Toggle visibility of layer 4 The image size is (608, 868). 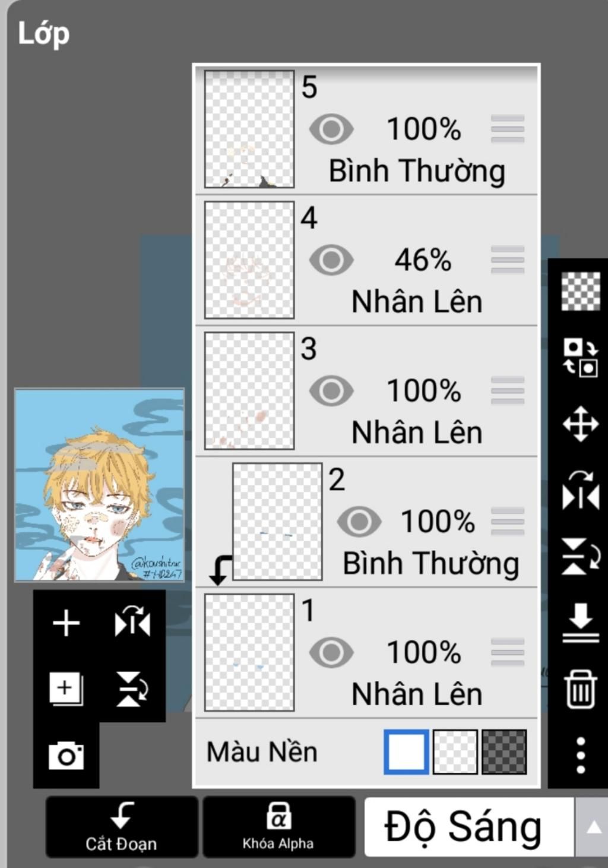(331, 260)
